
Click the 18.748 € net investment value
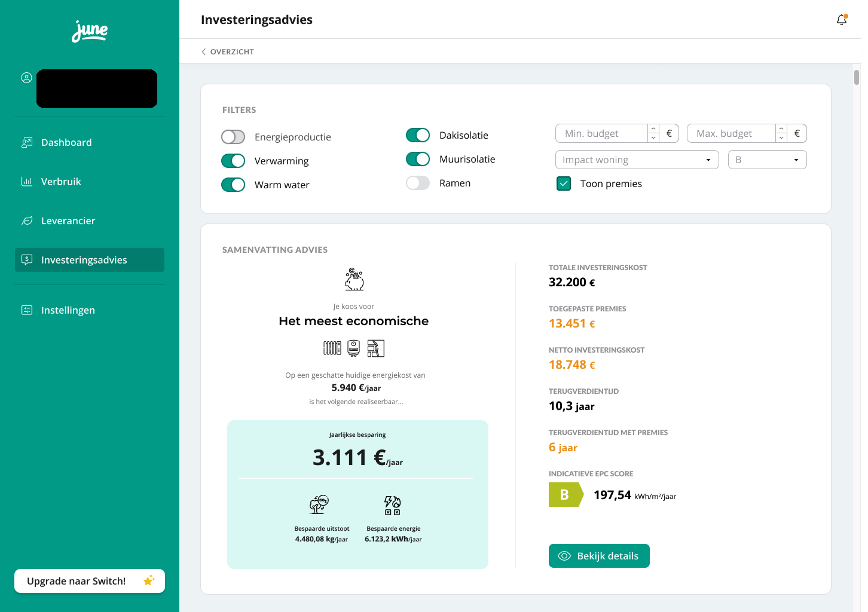(x=572, y=365)
